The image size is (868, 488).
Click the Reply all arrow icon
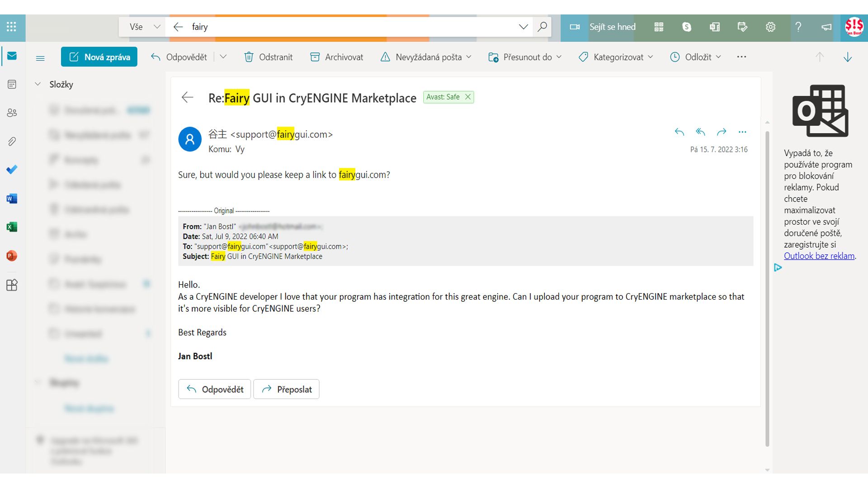[700, 132]
